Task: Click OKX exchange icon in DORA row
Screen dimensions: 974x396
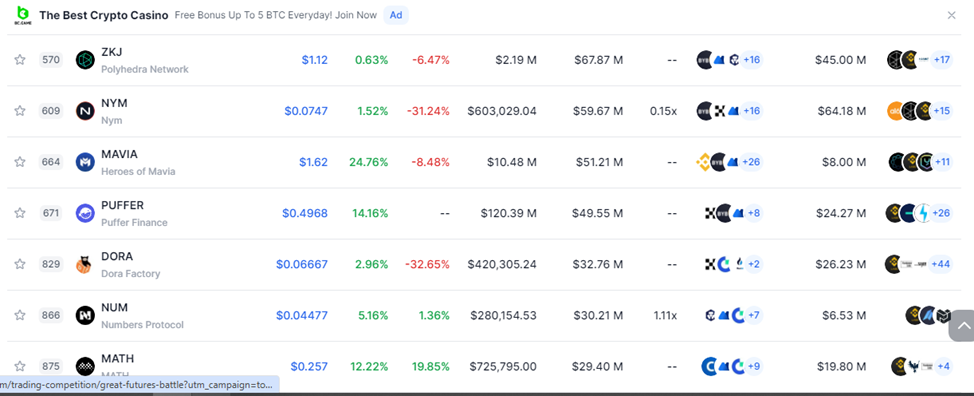Action: point(711,264)
